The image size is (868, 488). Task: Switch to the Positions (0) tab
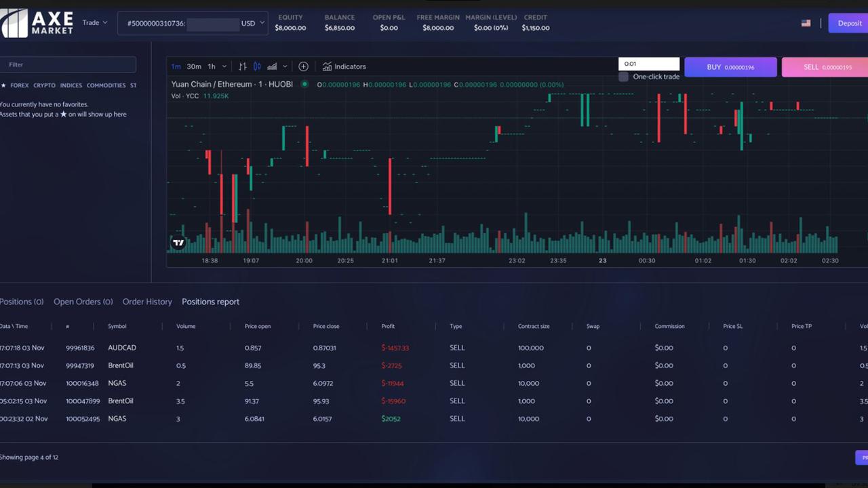[x=22, y=302]
